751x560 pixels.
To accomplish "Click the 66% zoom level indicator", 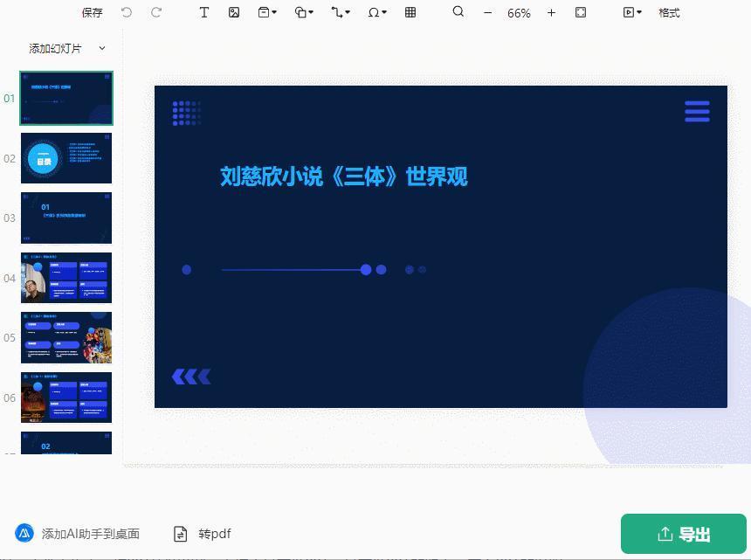I will 519,13.
